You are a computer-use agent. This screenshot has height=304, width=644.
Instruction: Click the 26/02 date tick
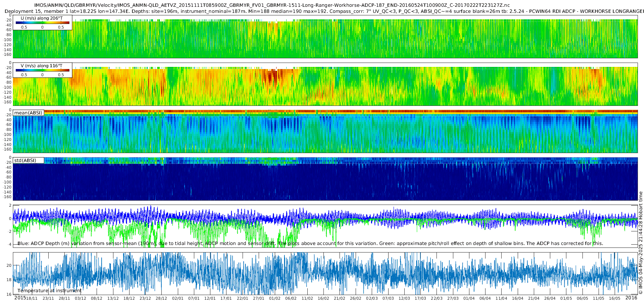click(x=356, y=298)
